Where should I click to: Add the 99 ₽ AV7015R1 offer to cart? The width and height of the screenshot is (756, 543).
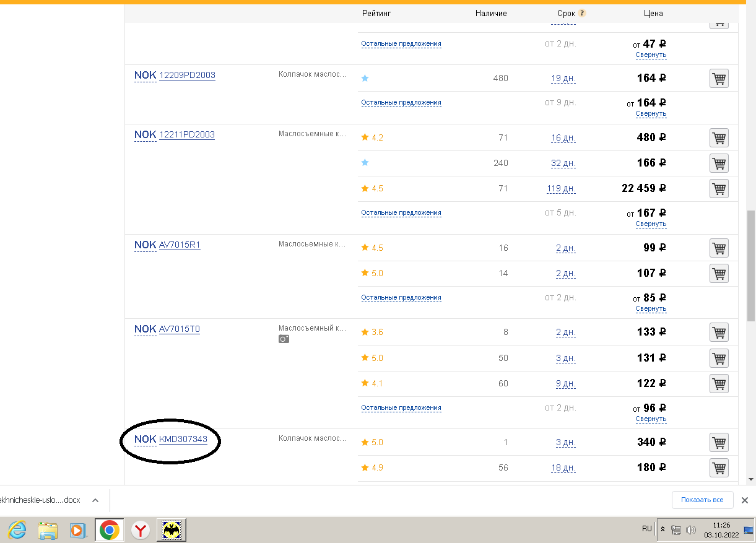pyautogui.click(x=718, y=248)
